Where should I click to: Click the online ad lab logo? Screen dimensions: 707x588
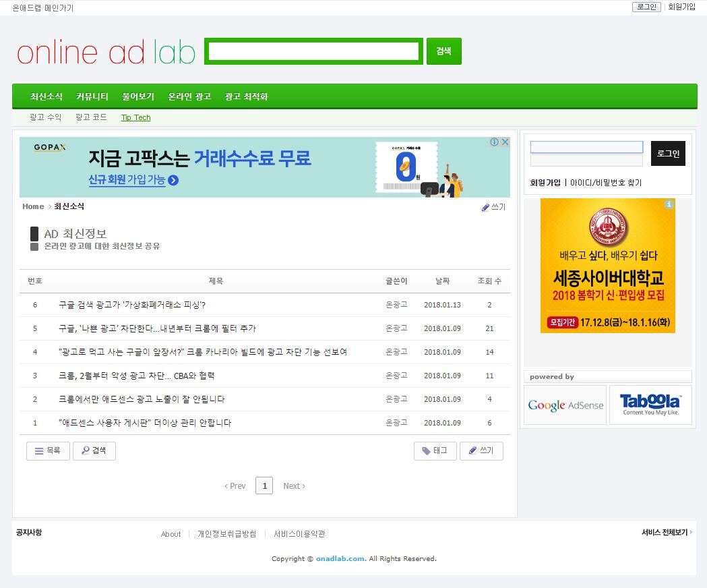point(106,52)
